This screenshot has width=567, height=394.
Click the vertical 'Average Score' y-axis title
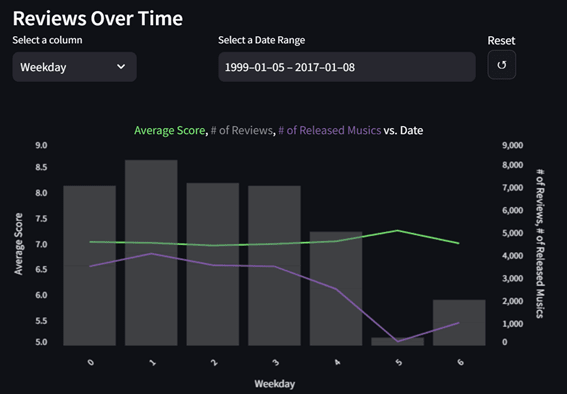tap(18, 244)
